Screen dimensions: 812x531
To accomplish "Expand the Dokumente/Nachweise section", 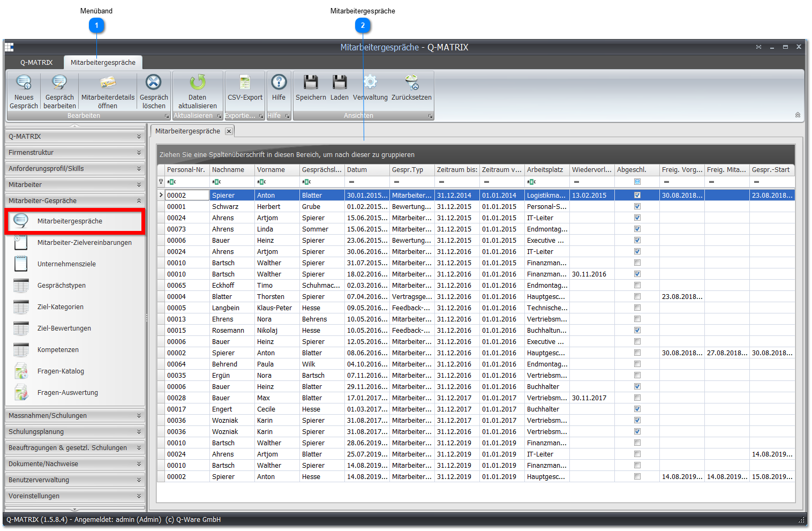I will tap(75, 464).
